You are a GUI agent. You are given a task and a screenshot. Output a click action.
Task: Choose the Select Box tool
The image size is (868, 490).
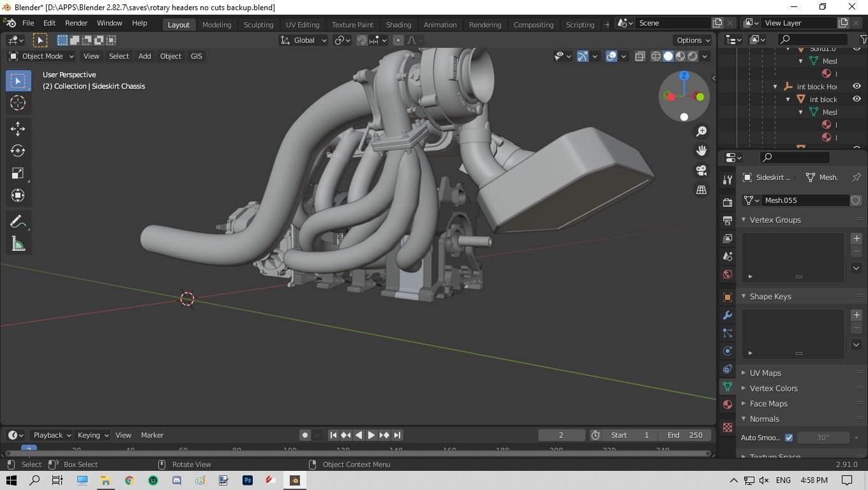coord(18,80)
